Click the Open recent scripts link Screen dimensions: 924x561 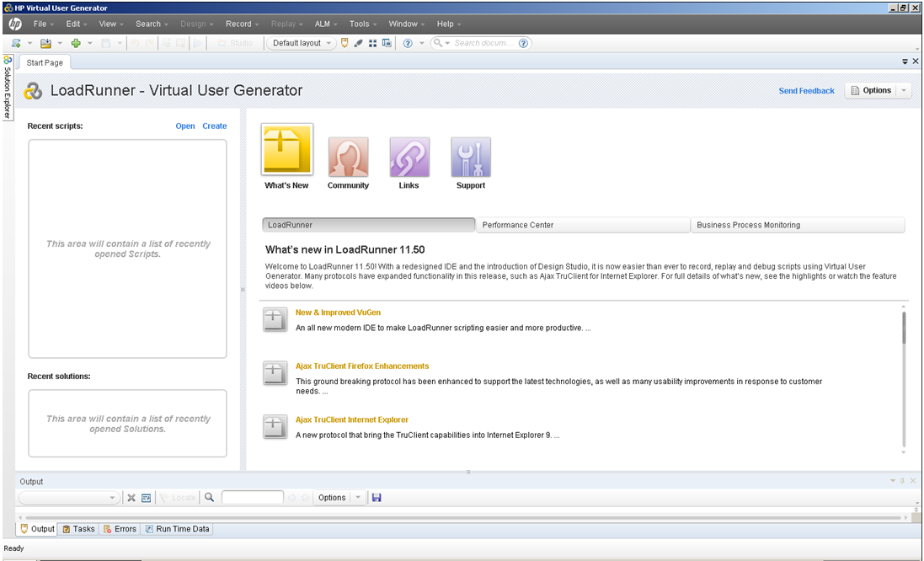185,126
